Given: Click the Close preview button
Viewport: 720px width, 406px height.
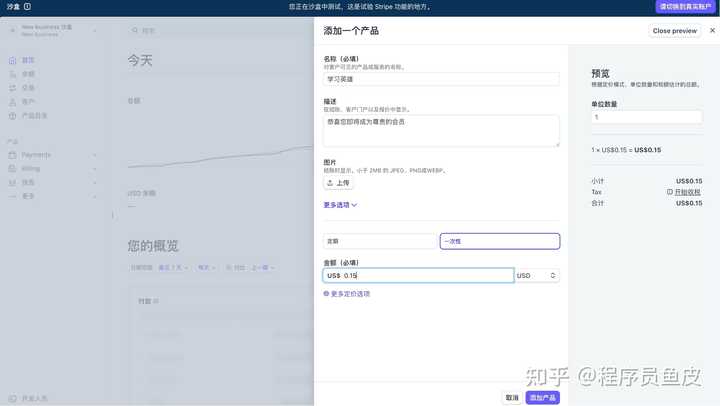Looking at the screenshot, I should pos(675,31).
